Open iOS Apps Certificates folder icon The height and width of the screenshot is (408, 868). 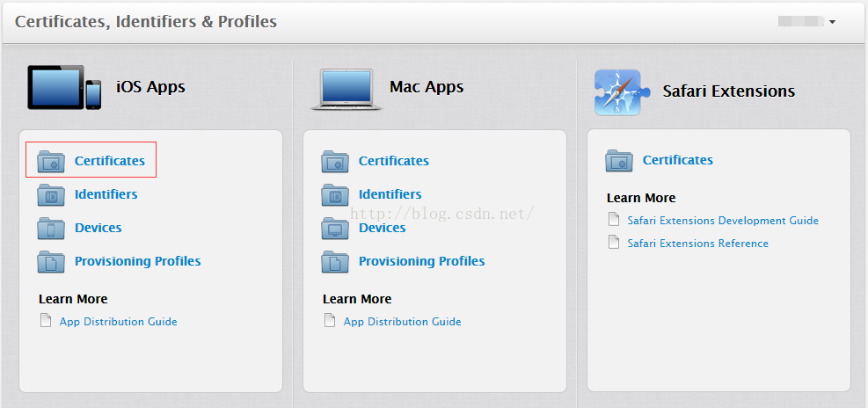pyautogui.click(x=51, y=161)
